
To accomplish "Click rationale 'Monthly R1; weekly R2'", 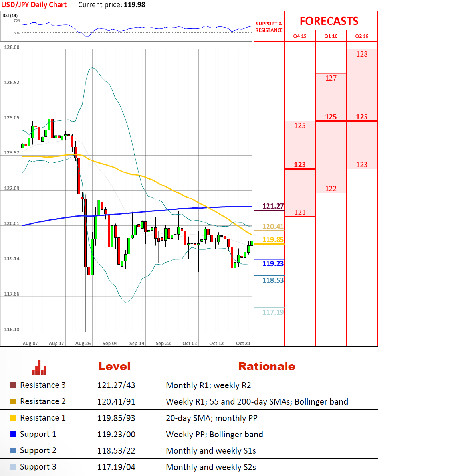I will (x=208, y=385).
